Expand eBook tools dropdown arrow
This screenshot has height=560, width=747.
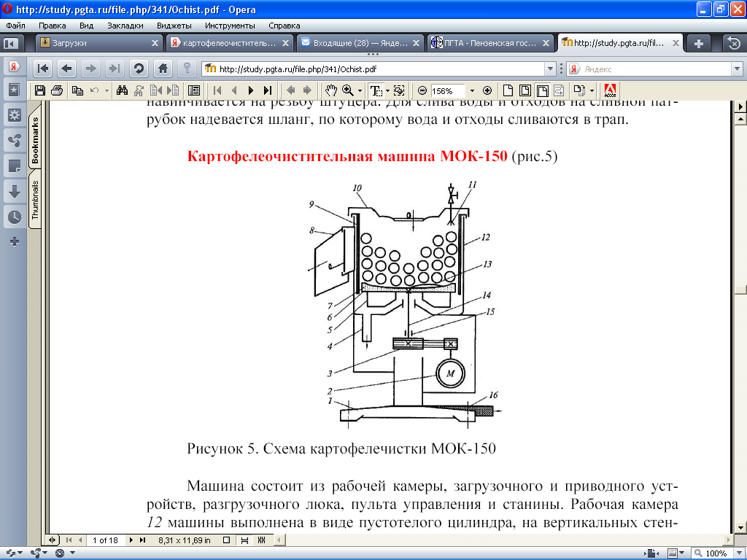(x=592, y=90)
